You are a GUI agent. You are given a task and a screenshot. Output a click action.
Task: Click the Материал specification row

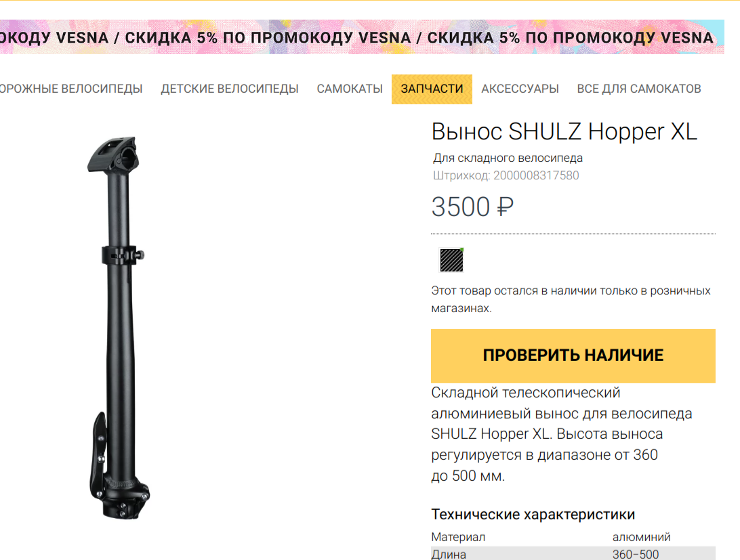click(573, 537)
